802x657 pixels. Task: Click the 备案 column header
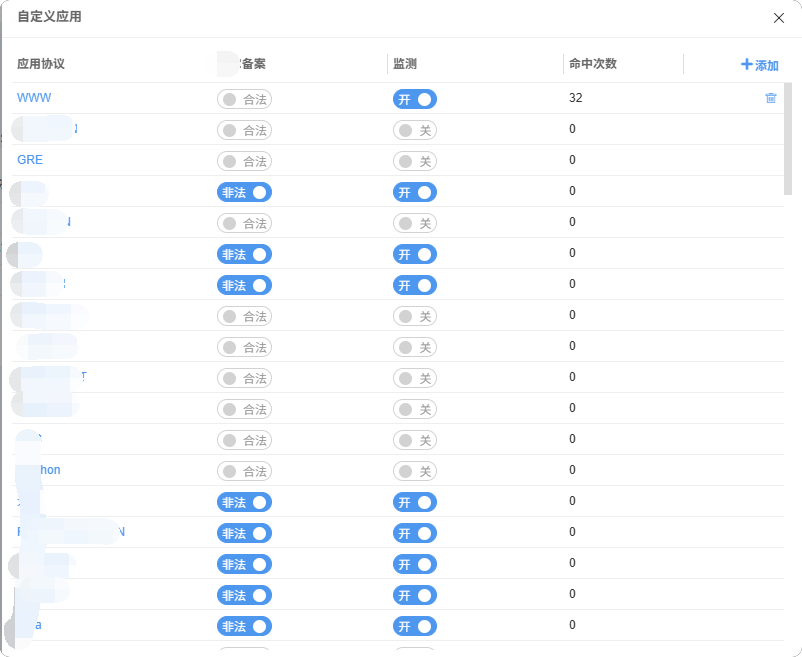click(x=253, y=64)
